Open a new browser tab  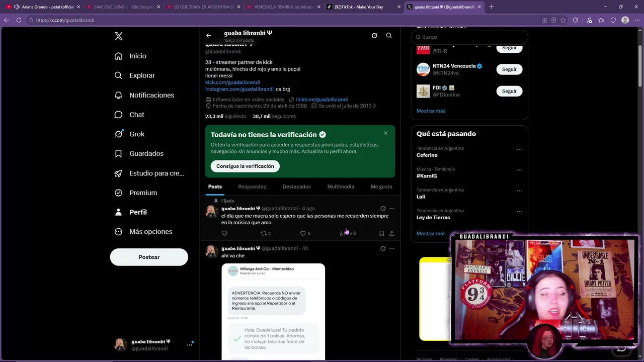pyautogui.click(x=491, y=7)
